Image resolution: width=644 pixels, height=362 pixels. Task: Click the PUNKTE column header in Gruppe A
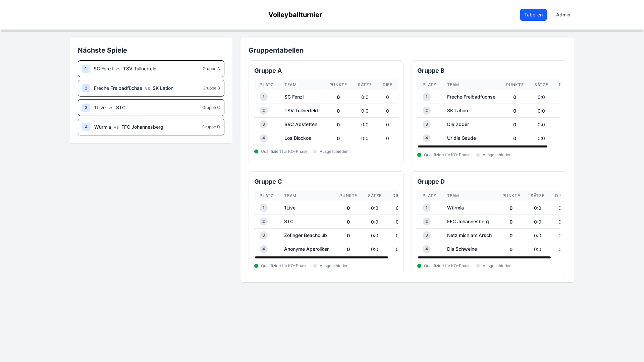(x=338, y=85)
